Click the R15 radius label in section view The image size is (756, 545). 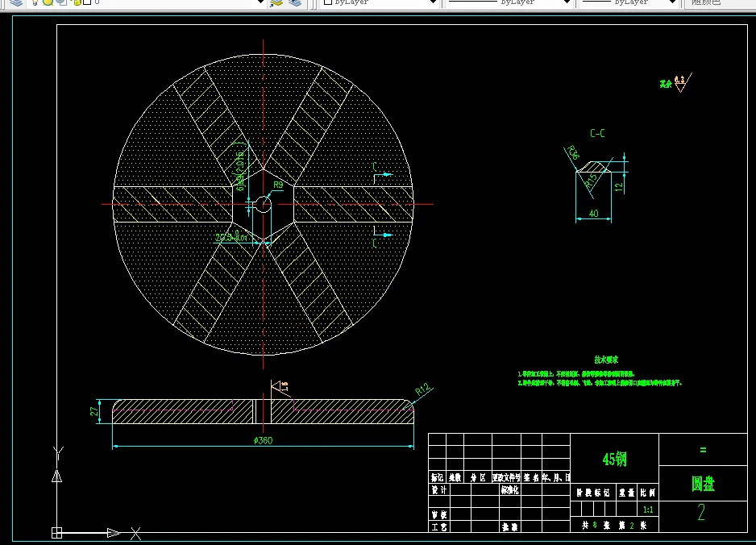(591, 181)
